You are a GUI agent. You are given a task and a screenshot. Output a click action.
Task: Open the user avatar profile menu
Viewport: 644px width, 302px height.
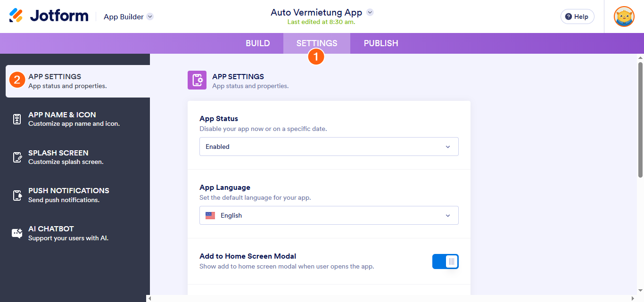(x=624, y=16)
